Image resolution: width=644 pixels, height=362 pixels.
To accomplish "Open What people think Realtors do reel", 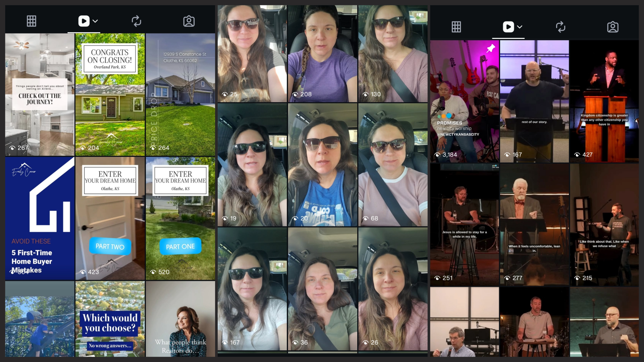I will (180, 319).
